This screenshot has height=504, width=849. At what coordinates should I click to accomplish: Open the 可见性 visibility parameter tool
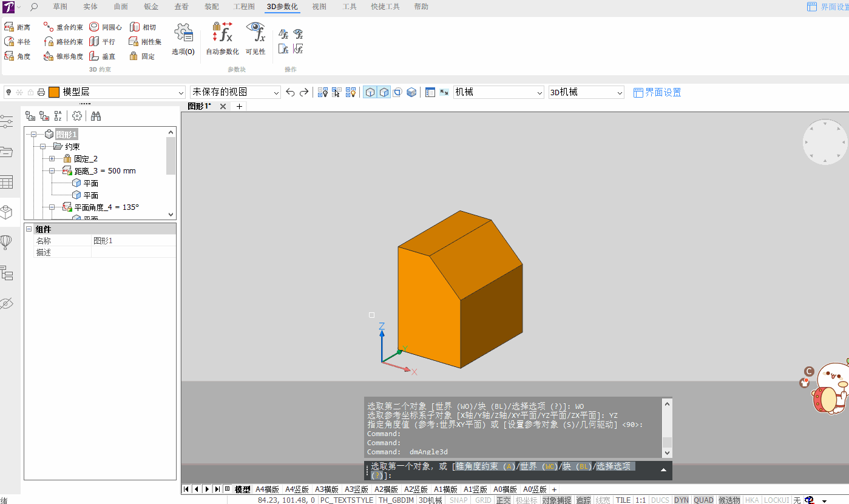(x=255, y=39)
